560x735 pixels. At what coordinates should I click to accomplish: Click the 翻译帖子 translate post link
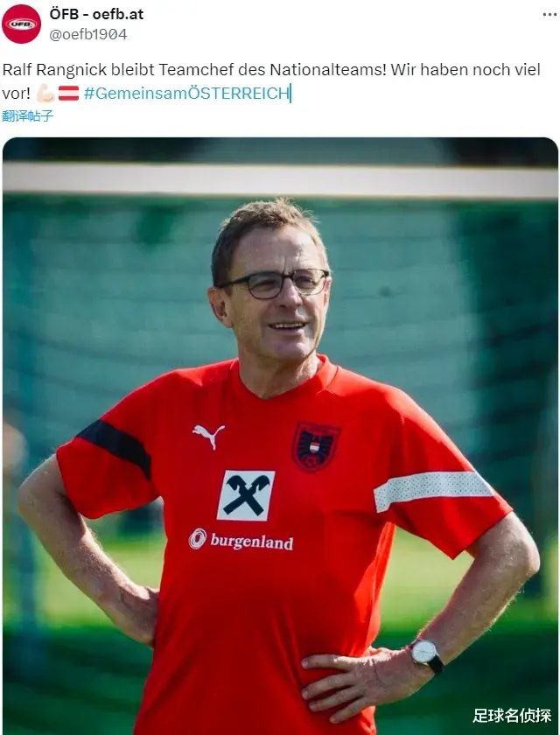[x=28, y=115]
